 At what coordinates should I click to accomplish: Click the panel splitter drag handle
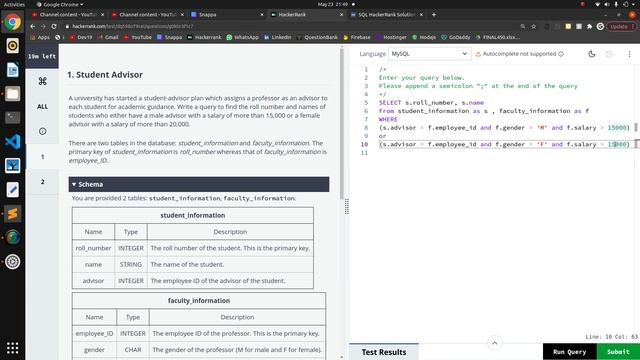[x=347, y=207]
